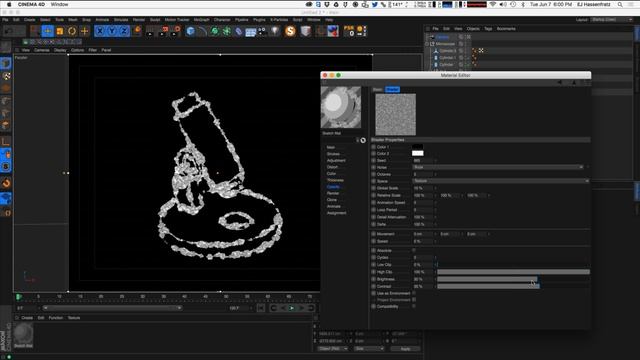Screen dimensions: 640x360
Task: Click the Octaves value stepper arrows
Action: click(x=436, y=174)
